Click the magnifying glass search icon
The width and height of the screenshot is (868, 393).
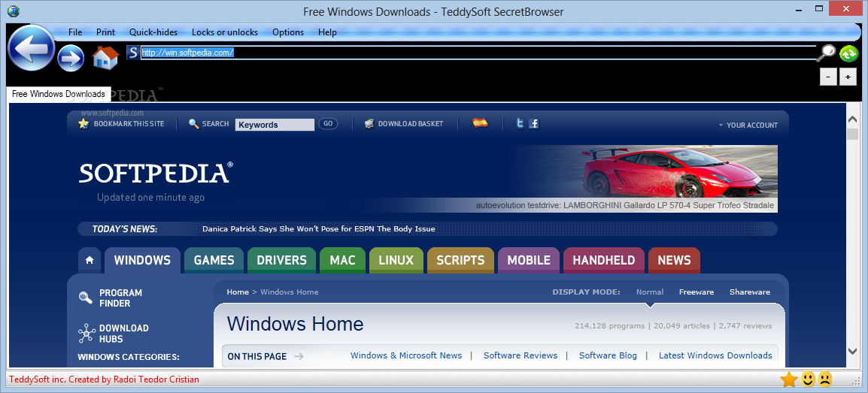(827, 53)
